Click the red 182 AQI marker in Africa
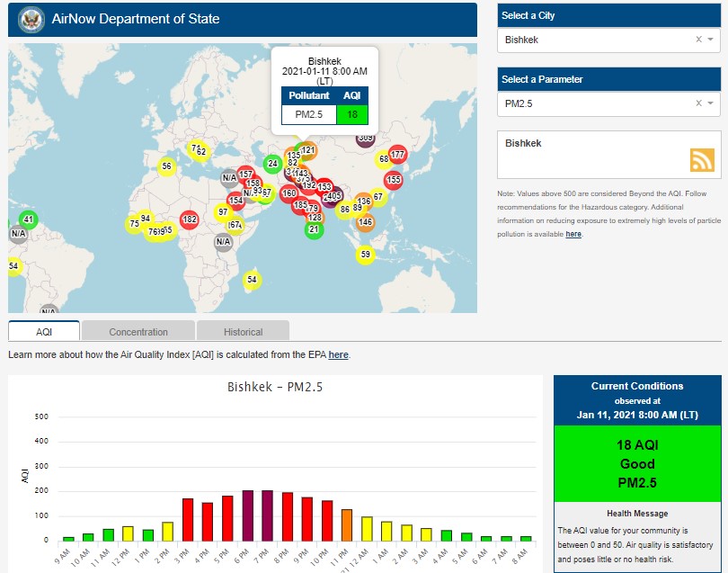Screen dimensions: 728x573 (189, 219)
